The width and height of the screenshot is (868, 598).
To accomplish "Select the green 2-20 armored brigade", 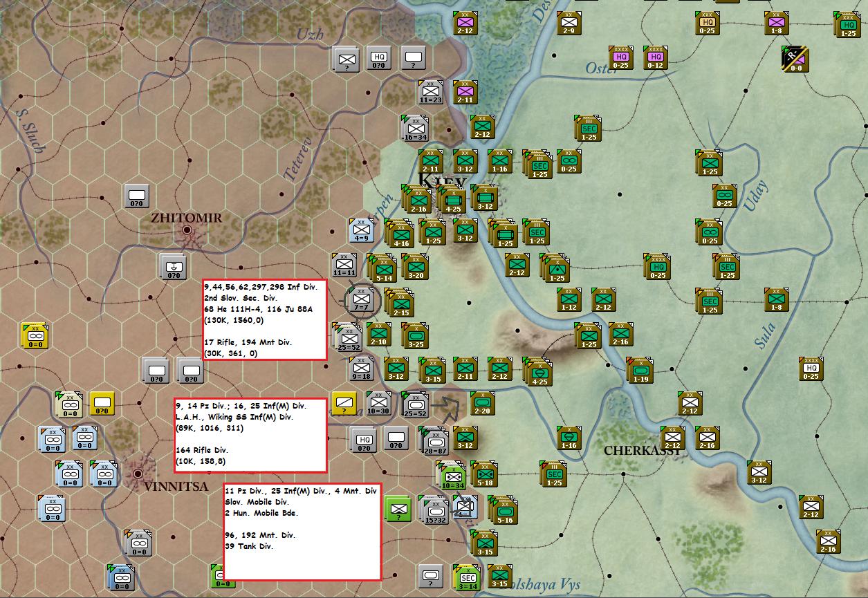I will coord(482,404).
